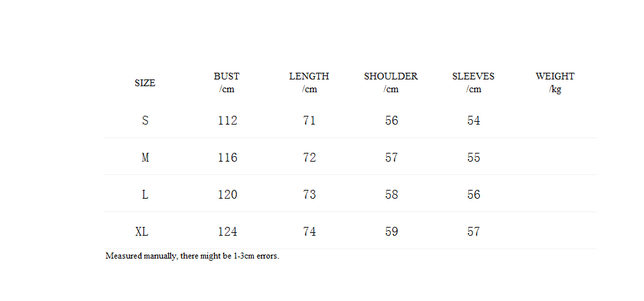Click bust value 112
Image resolution: width=644 pixels, height=301 pixels.
(227, 121)
